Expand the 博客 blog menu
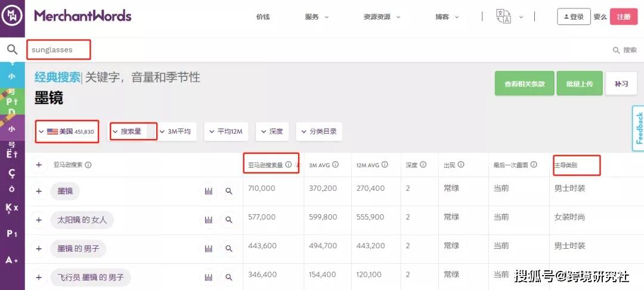This screenshot has height=290, width=644. click(x=447, y=17)
